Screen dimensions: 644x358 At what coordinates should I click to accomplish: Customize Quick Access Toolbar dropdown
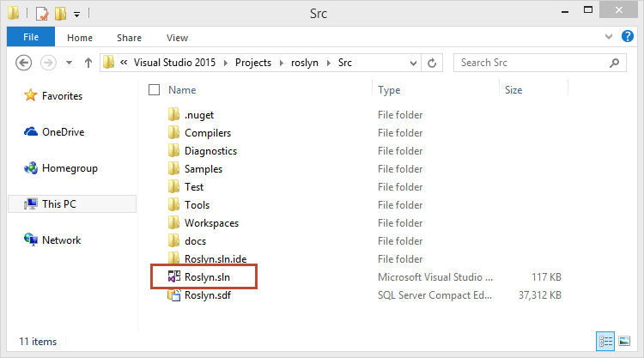76,15
